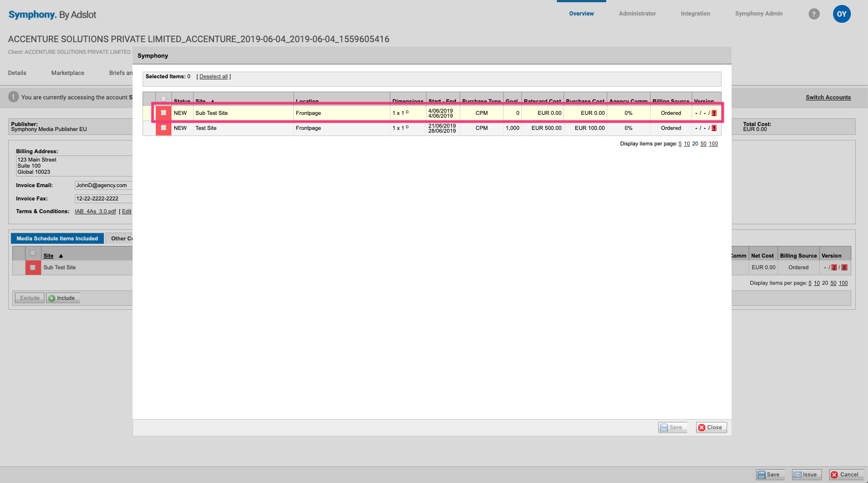Open the Overview tab

(x=581, y=14)
